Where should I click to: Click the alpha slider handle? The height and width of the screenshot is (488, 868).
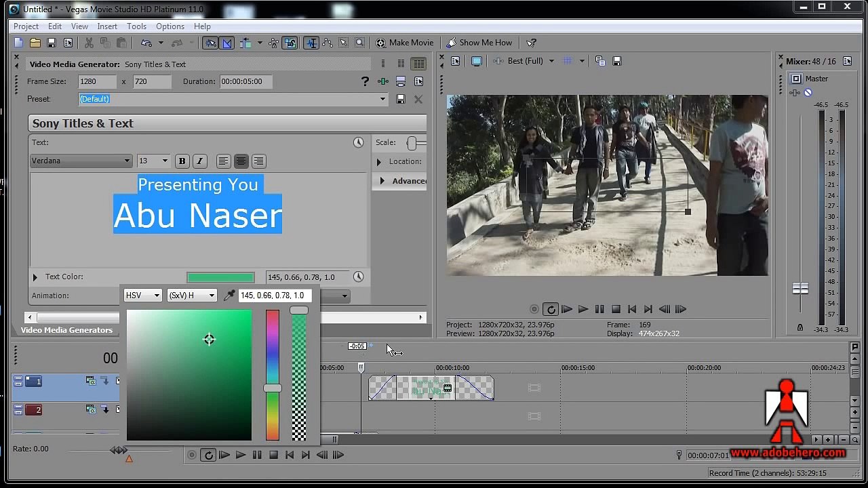pos(299,310)
